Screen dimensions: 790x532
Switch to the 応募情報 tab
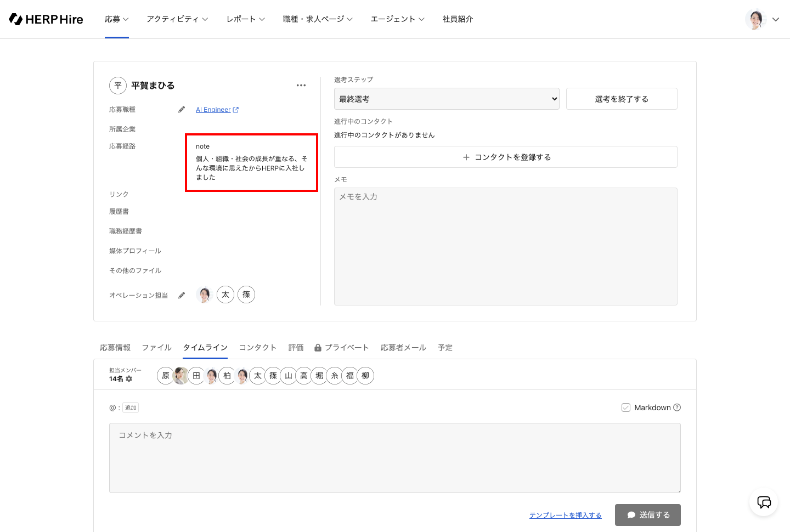click(x=115, y=348)
